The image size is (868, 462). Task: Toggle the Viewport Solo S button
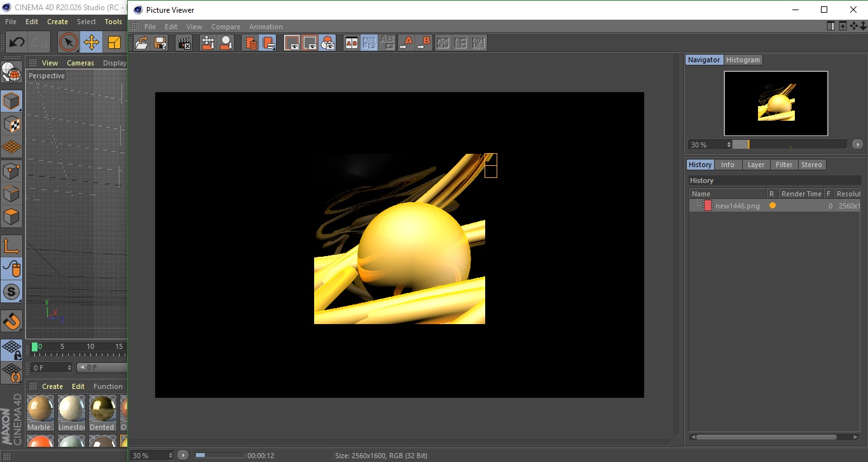pos(11,292)
